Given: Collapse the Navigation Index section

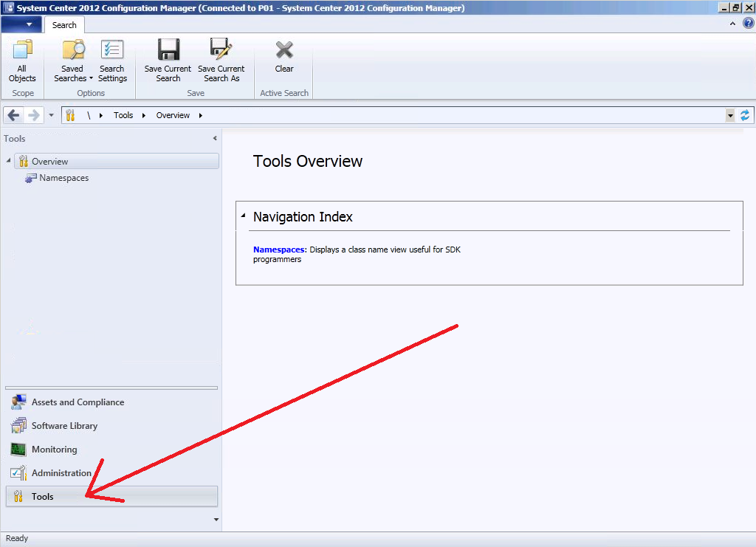Looking at the screenshot, I should coord(244,216).
